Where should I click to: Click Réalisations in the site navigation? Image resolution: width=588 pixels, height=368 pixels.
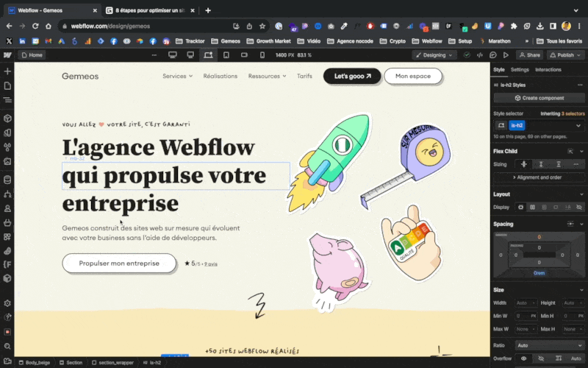coord(220,77)
